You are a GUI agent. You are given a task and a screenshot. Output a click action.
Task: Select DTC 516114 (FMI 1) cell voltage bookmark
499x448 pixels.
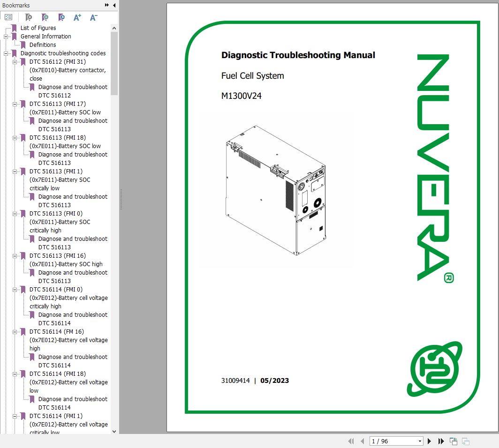point(69,424)
